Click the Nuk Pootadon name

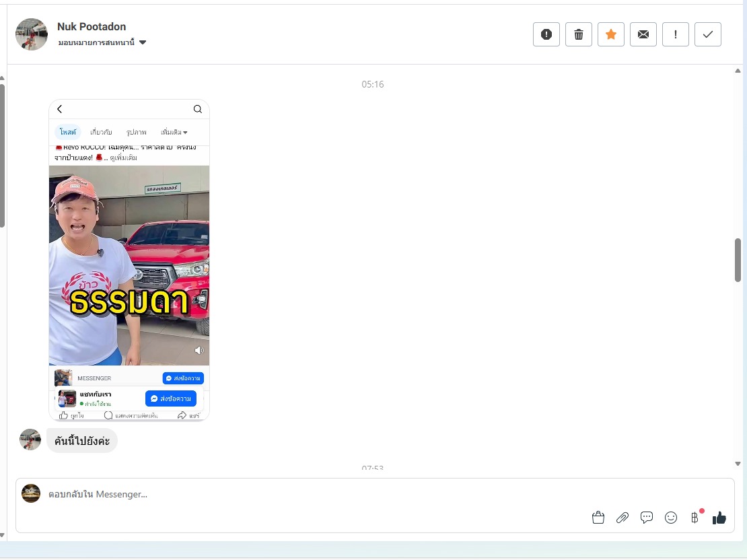click(92, 27)
